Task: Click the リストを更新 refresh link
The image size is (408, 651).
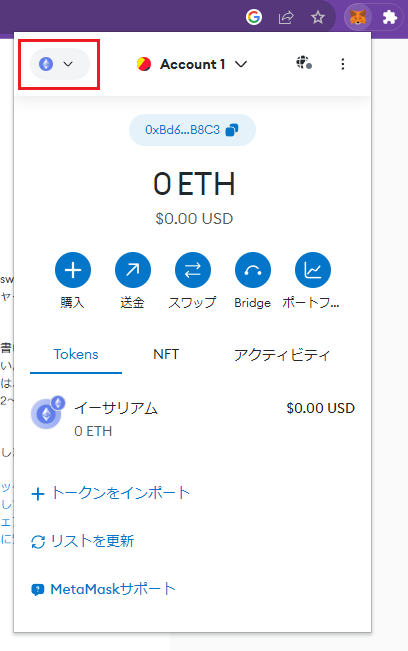Action: [83, 541]
